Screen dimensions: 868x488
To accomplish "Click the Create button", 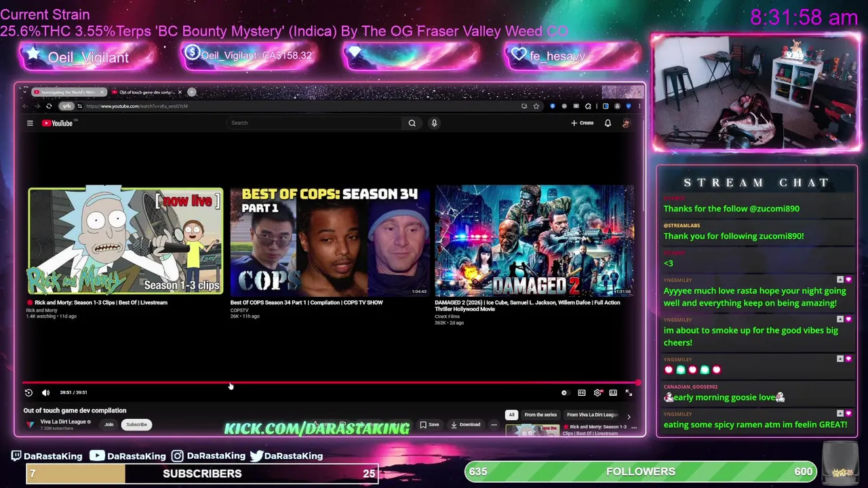I will (582, 123).
